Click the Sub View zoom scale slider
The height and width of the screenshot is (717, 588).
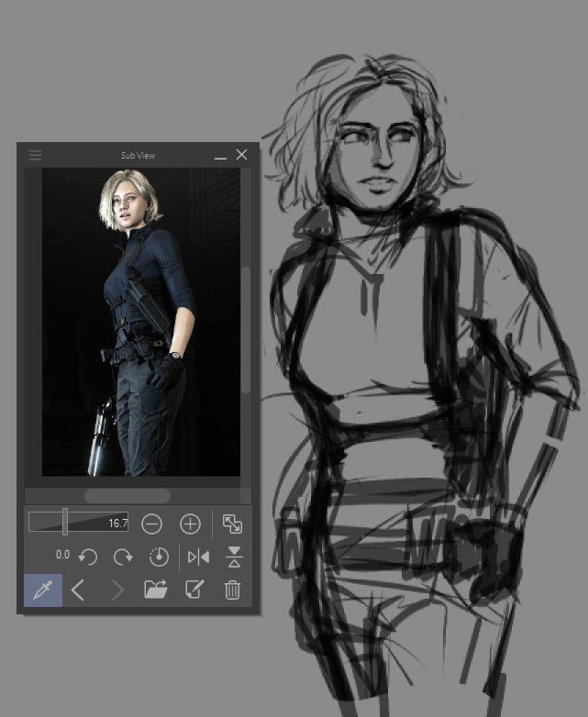pos(78,522)
